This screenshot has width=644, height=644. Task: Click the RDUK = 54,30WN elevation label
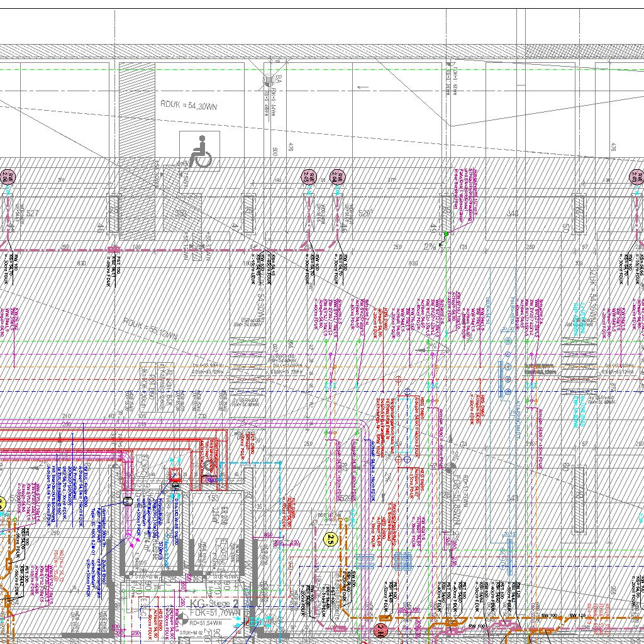tap(189, 106)
